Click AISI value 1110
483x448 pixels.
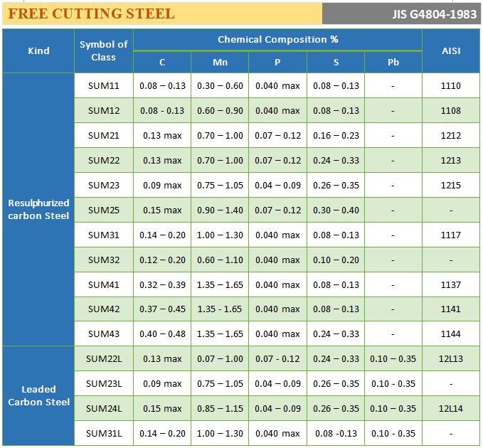point(451,85)
